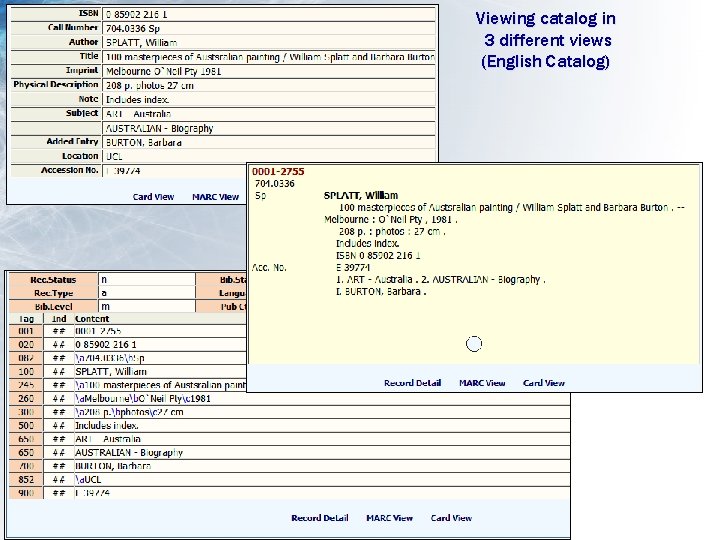This screenshot has width=720, height=540.
Task: Click Rec.Status value n in MARC View
Action: click(x=146, y=280)
